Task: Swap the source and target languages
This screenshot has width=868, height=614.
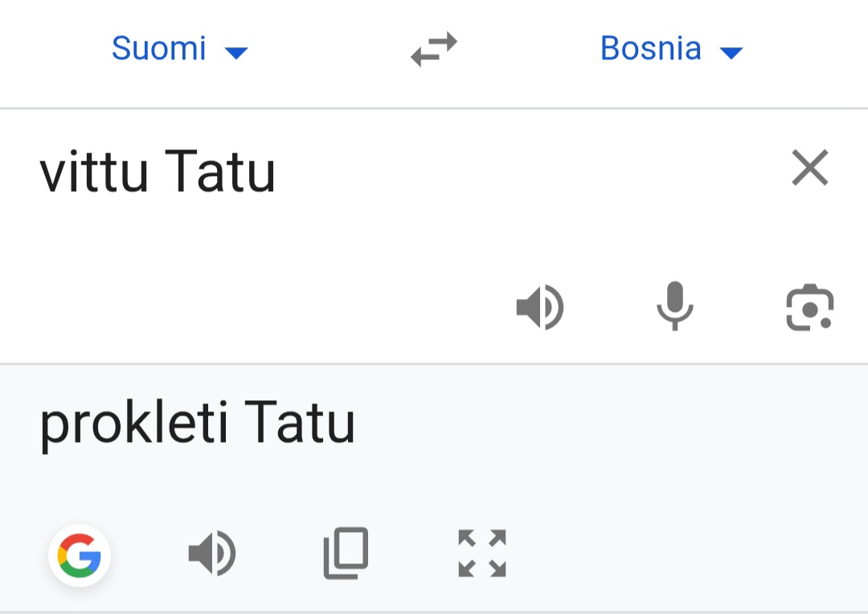Action: point(434,49)
